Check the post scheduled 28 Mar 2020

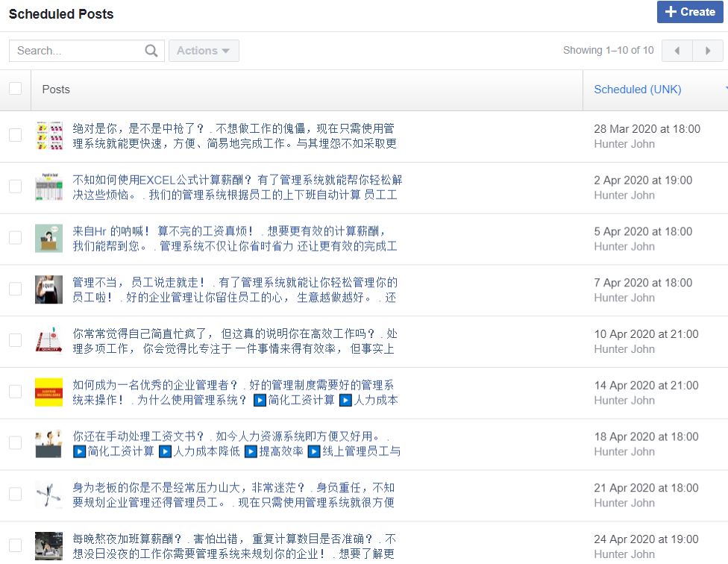[x=15, y=135]
